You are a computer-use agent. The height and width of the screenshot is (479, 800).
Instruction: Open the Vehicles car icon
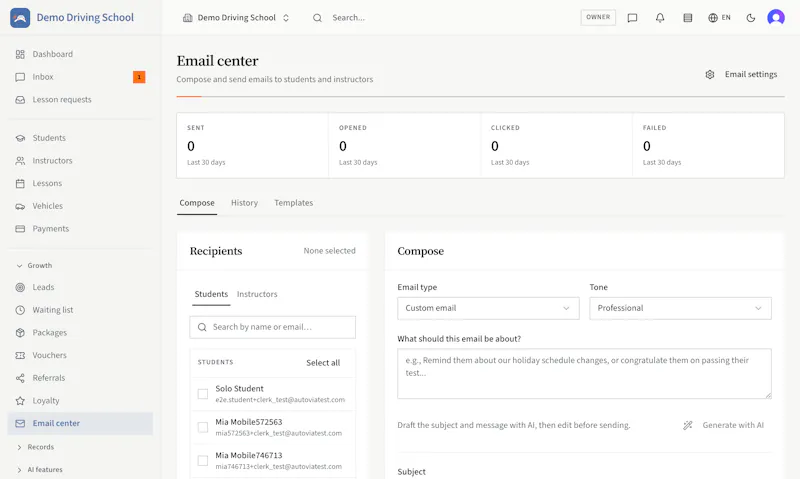[x=20, y=206]
